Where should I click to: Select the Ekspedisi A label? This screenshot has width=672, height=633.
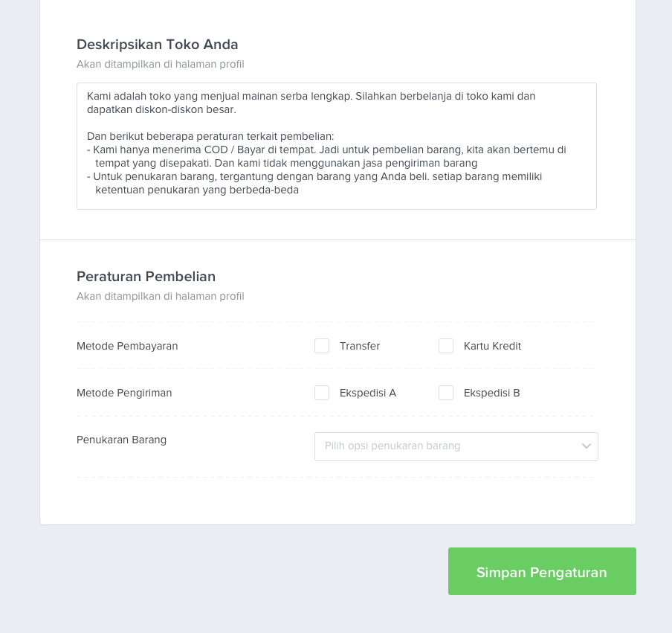click(368, 393)
